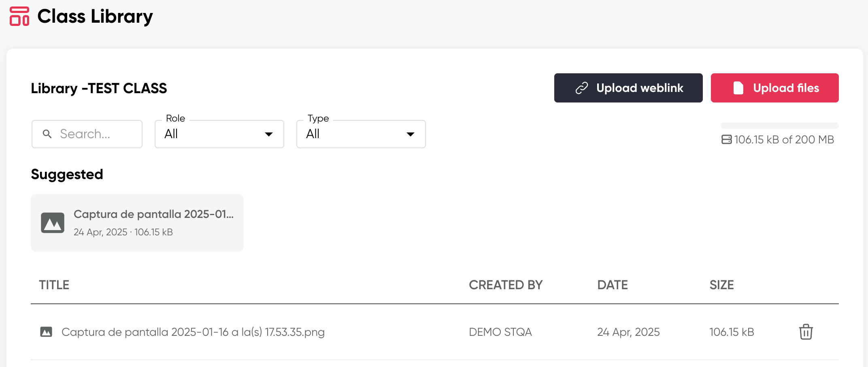Sort by the TITLE column header

pos(54,285)
